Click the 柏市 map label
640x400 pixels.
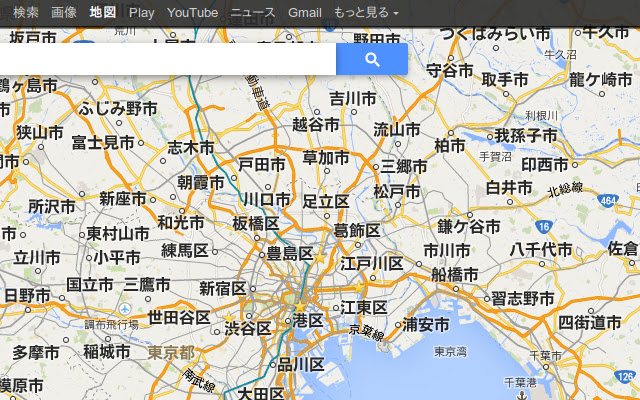(x=450, y=146)
